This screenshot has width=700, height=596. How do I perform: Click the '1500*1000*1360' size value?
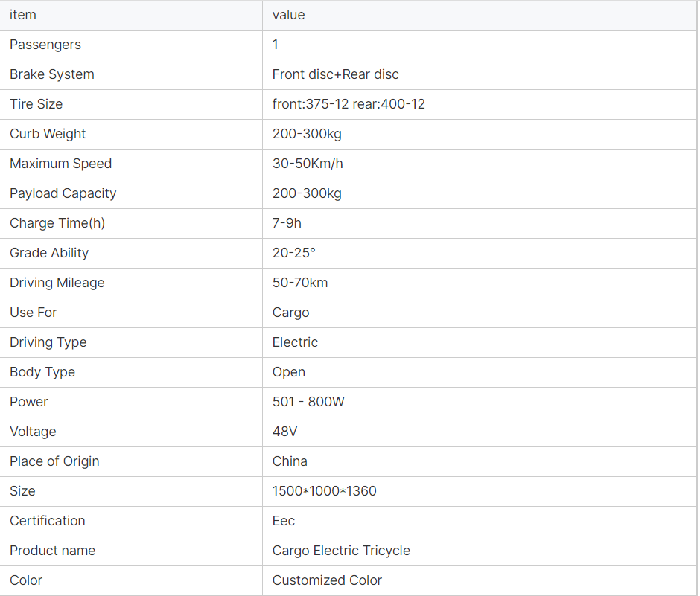tap(325, 491)
